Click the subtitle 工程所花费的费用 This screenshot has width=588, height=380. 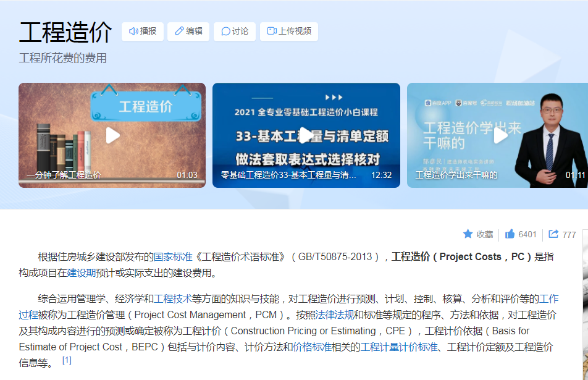click(62, 58)
